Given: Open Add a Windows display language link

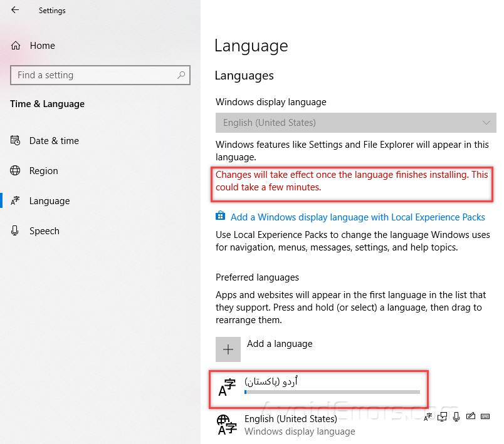Looking at the screenshot, I should [357, 217].
